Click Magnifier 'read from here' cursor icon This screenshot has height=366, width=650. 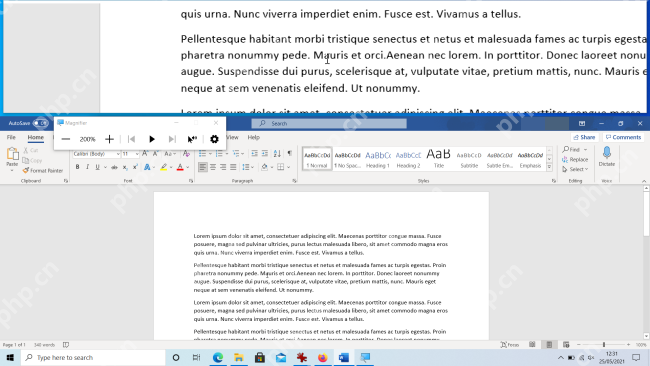[x=192, y=139]
